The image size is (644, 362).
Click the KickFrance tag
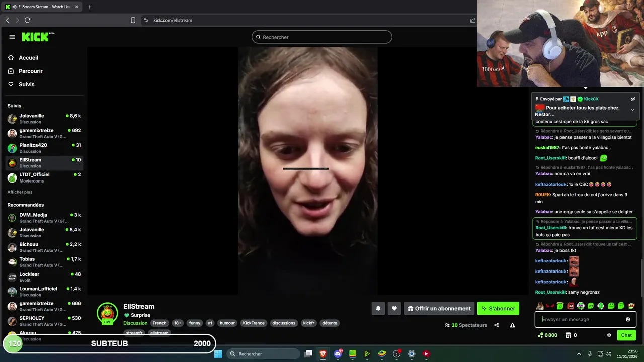point(254,323)
